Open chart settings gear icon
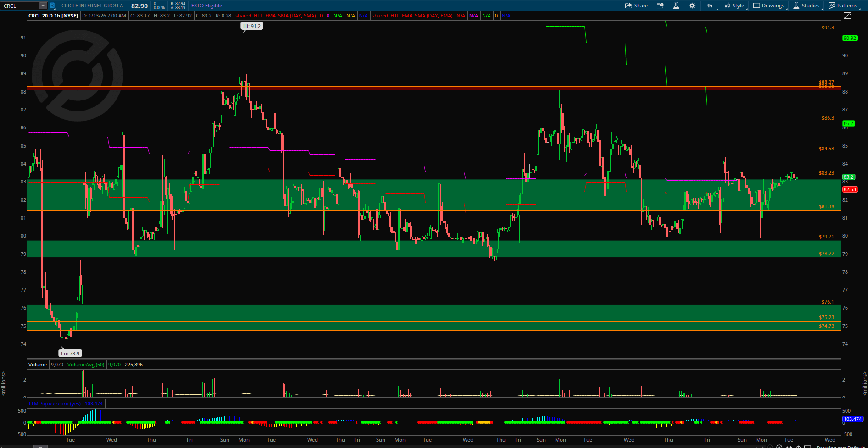The height and width of the screenshot is (448, 868). pyautogui.click(x=692, y=6)
